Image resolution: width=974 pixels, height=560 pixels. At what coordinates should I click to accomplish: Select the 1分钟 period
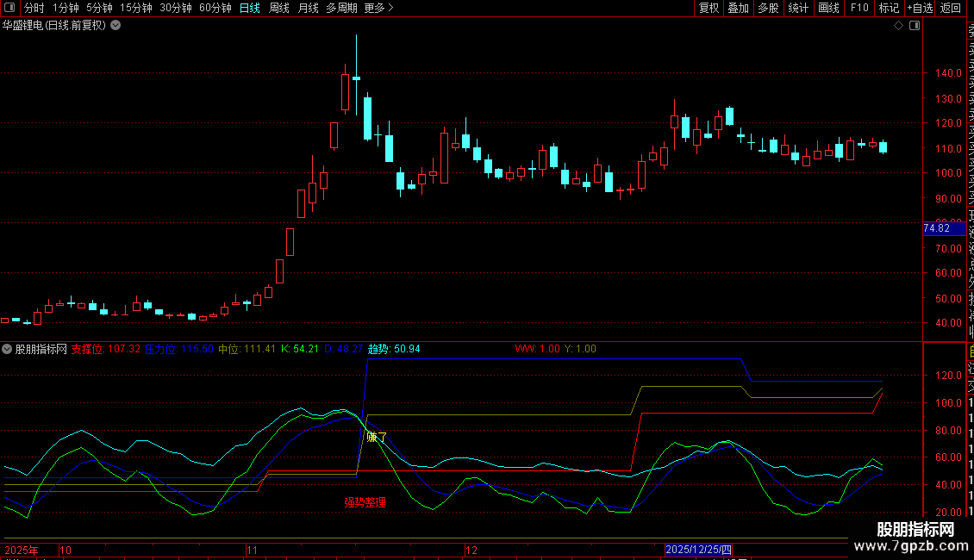click(66, 8)
